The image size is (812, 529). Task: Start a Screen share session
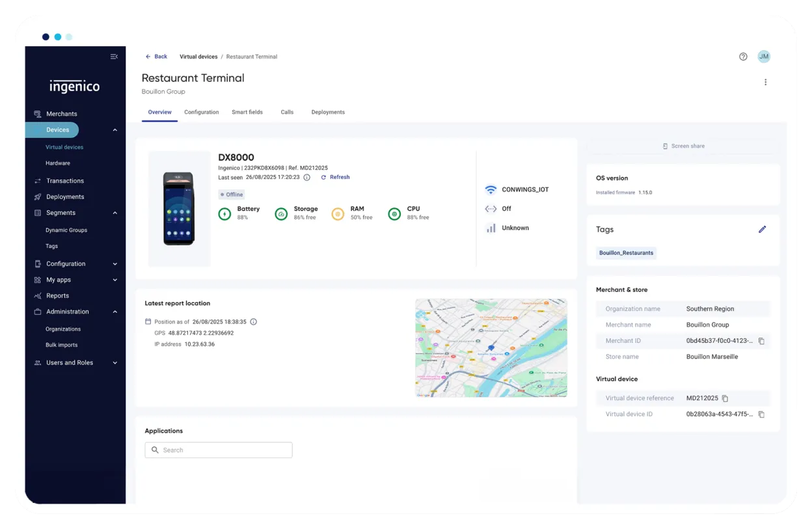(683, 146)
